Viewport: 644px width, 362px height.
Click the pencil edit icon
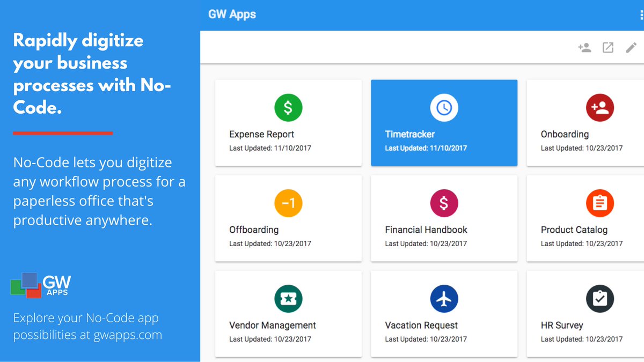(631, 48)
